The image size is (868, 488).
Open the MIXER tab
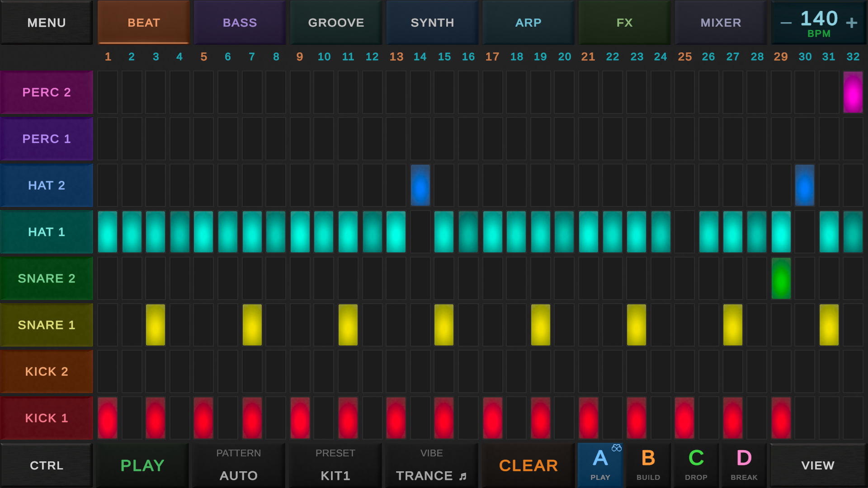click(721, 23)
